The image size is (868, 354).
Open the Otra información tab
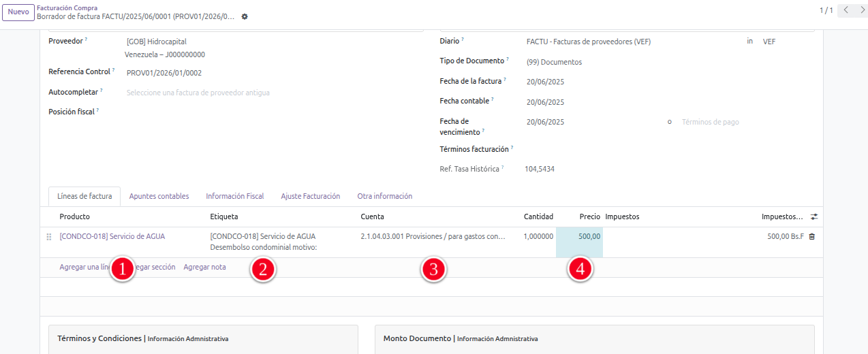pyautogui.click(x=384, y=196)
